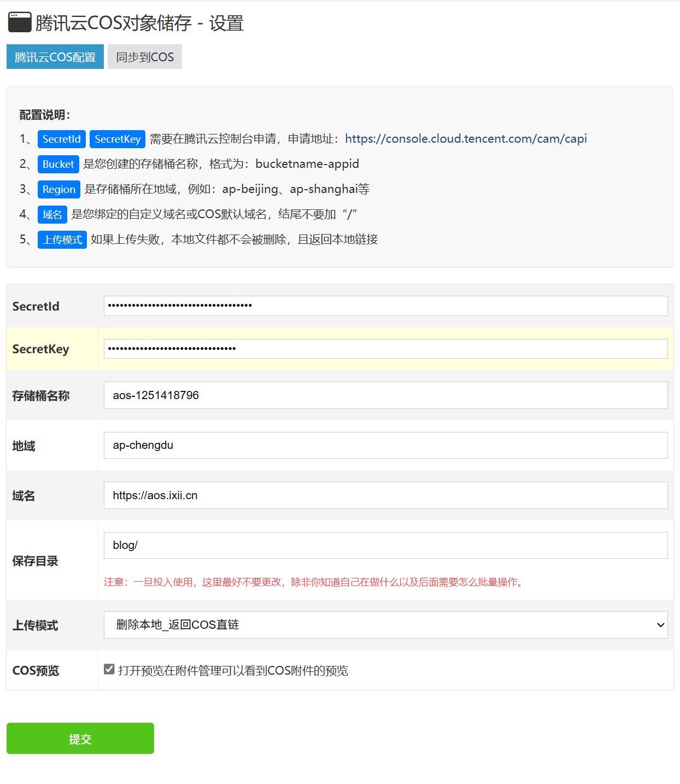
Task: Switch to the 腾讯云COS配置 tab
Action: pos(55,57)
